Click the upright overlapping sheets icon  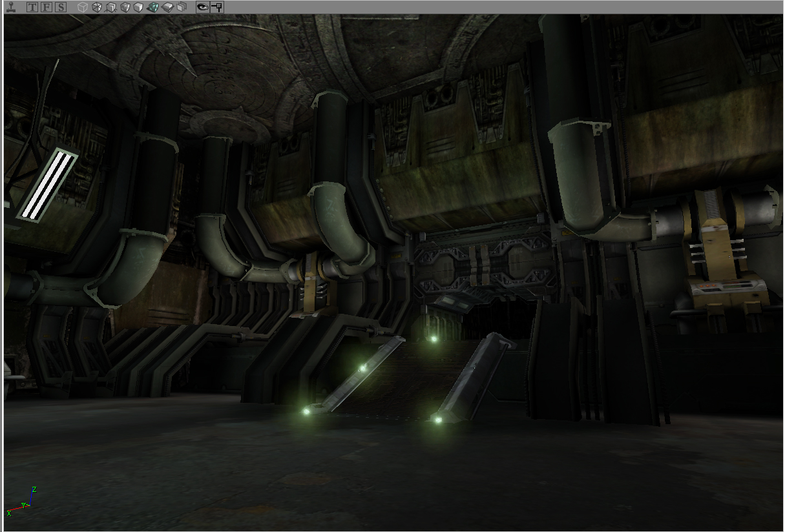[182, 7]
